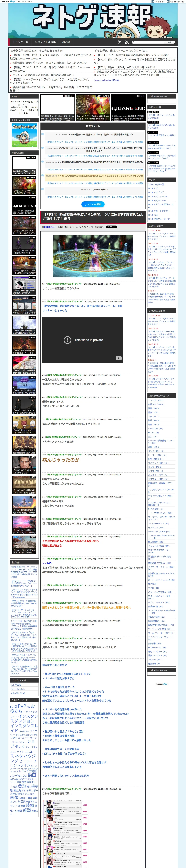Image resolution: width=186 pixels, height=868 pixels.
Task: Expand the リミテッド (171) [+] category
Action: (x=158, y=463)
